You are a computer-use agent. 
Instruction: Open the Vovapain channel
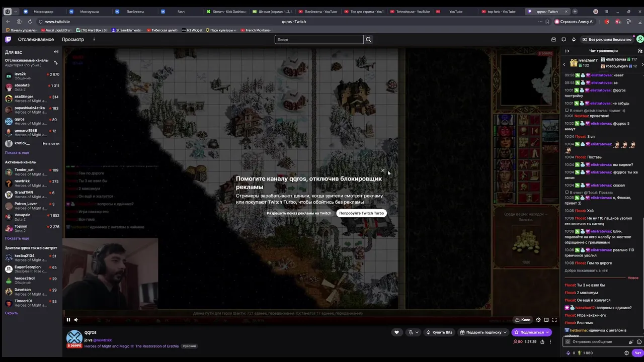[32, 217]
